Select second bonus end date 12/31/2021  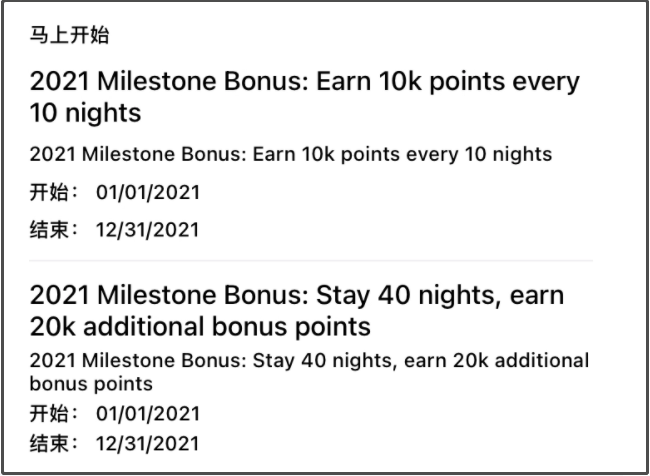(148, 444)
